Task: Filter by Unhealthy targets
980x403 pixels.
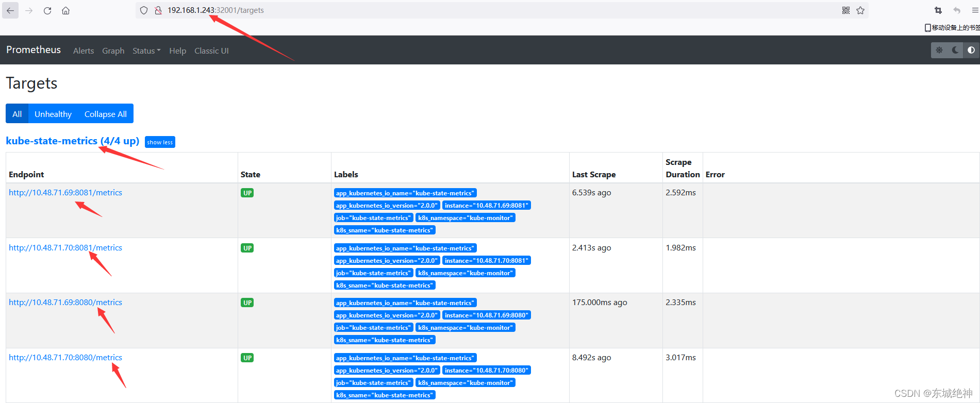Action: (x=53, y=114)
